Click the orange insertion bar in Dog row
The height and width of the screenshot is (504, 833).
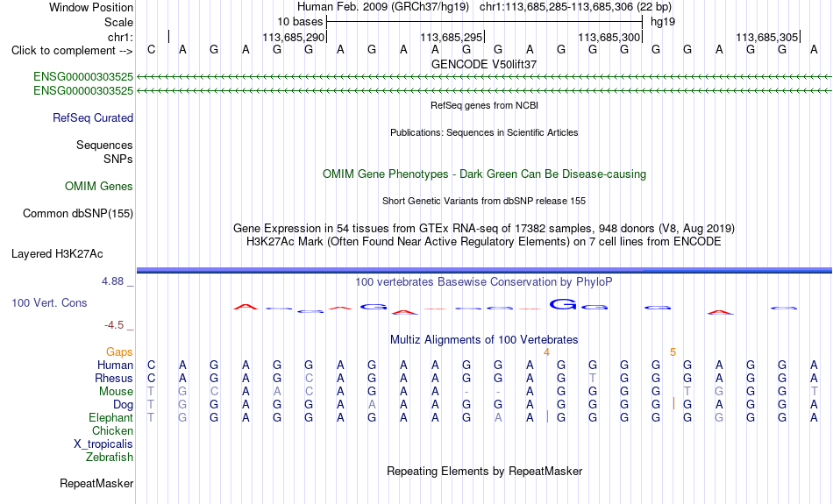tap(673, 403)
